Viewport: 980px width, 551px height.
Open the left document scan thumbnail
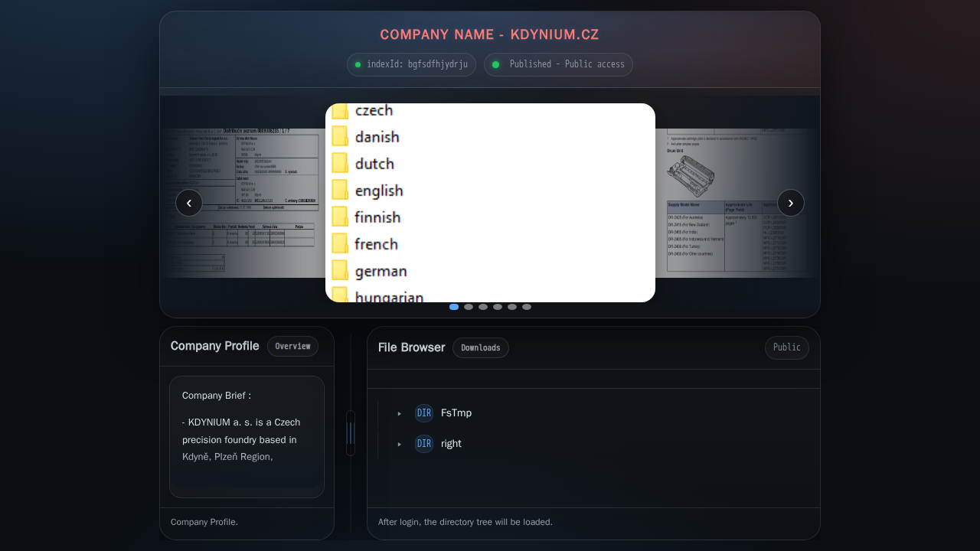pos(243,203)
